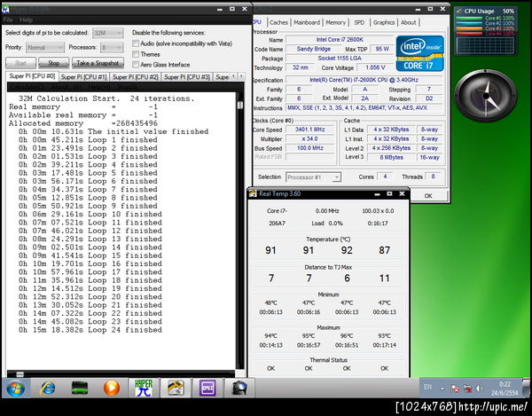Click the CPU Usage gadget graph
The width and height of the screenshot is (532, 416).
click(485, 45)
